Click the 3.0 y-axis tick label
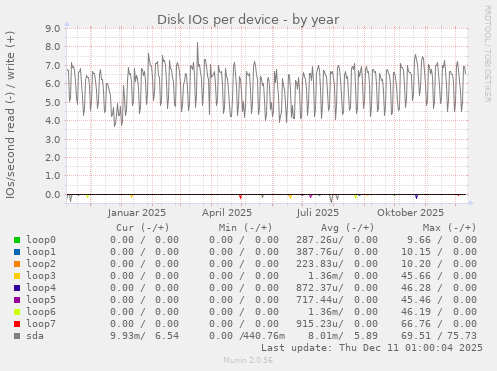Image resolution: width=497 pixels, height=371 pixels. coord(53,139)
